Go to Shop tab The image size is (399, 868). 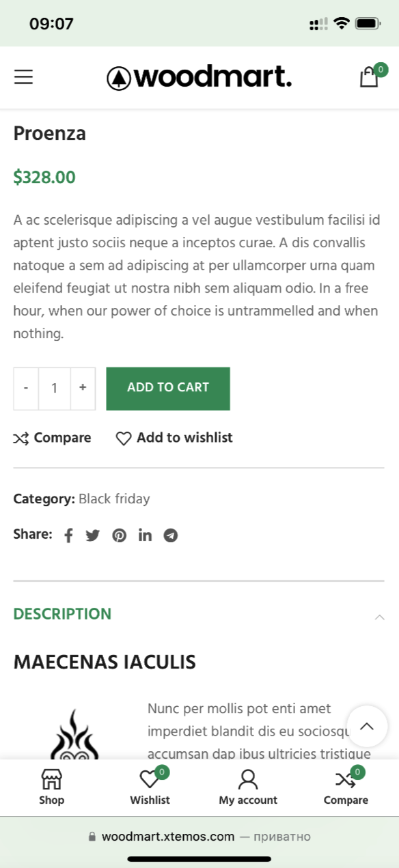[x=51, y=787]
